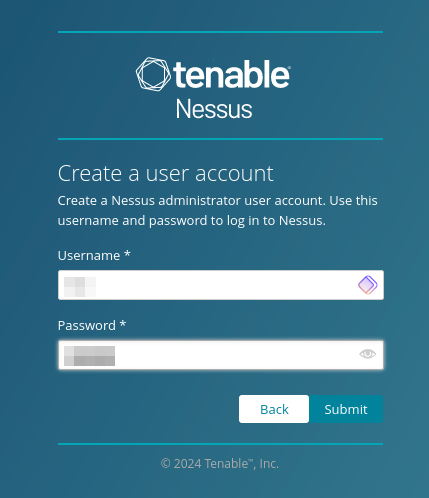Click the teal divider line above copyright
This screenshot has width=429, height=498.
click(x=220, y=444)
